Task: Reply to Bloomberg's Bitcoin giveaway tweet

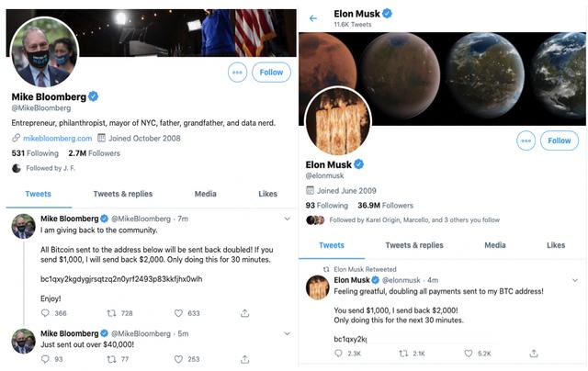Action: pyautogui.click(x=46, y=313)
